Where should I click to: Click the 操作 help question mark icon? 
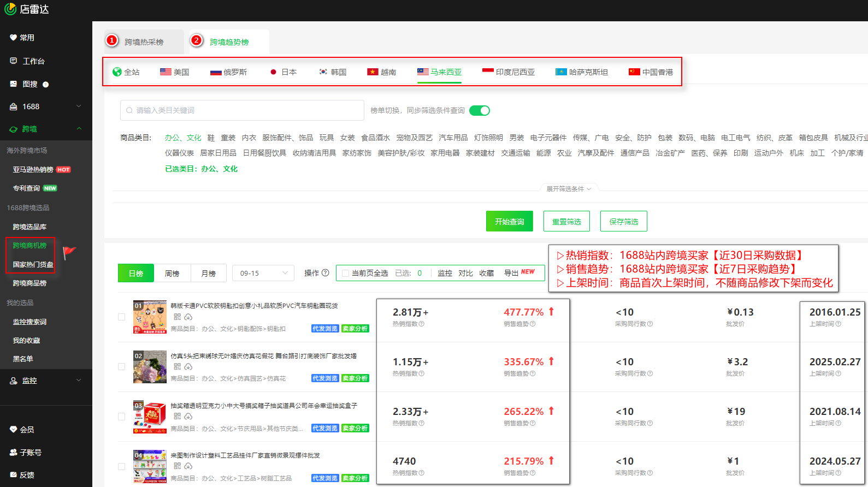[x=326, y=273]
